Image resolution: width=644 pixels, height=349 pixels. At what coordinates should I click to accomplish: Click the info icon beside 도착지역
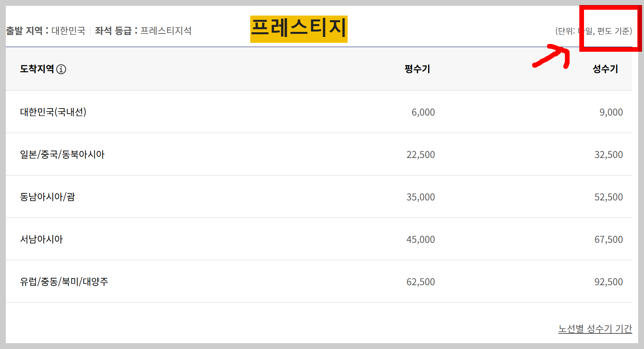[61, 69]
